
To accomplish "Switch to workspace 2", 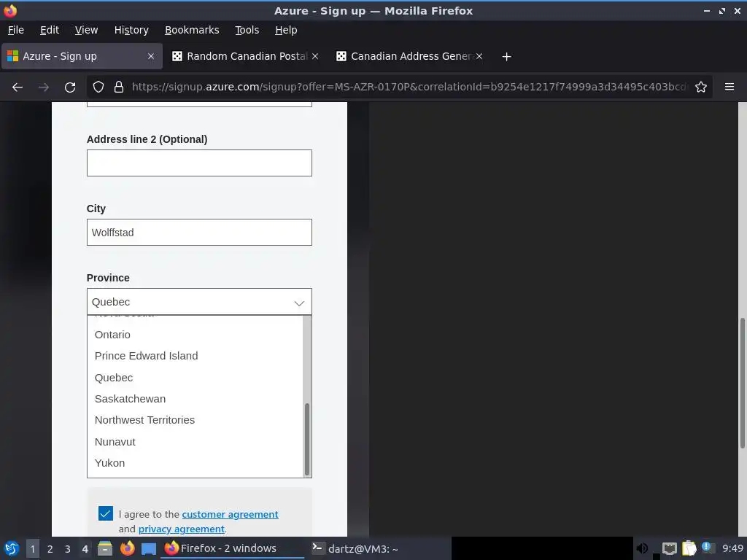I will 50,549.
